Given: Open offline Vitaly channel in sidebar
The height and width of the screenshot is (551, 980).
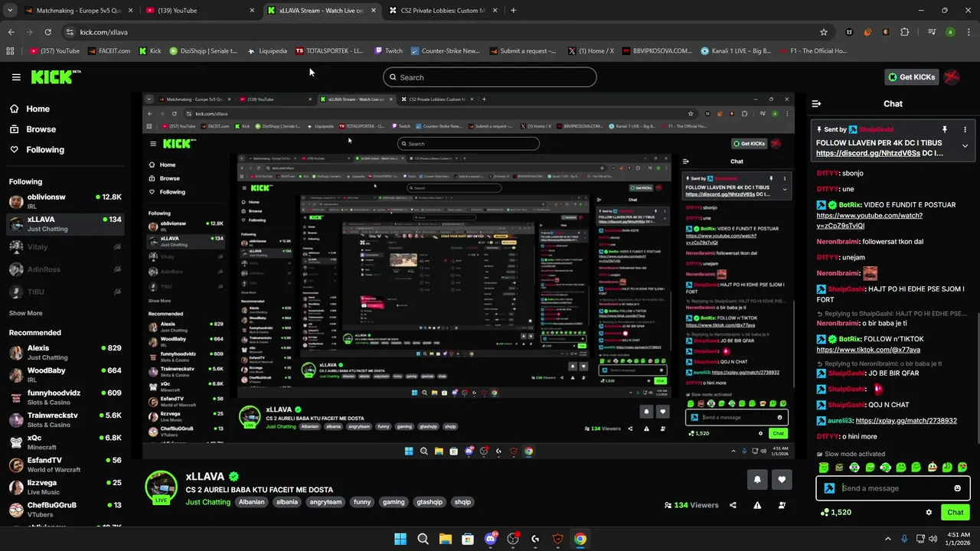Looking at the screenshot, I should tap(65, 247).
